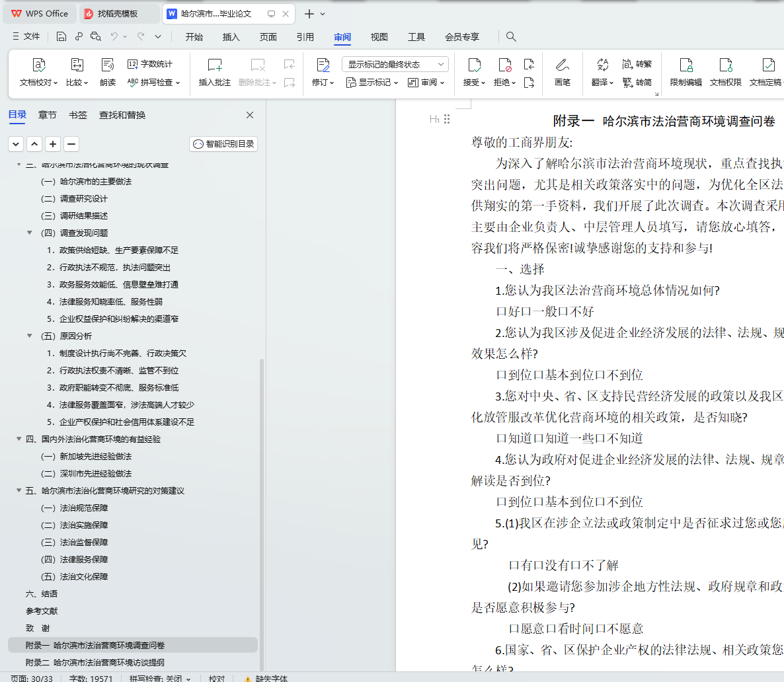Viewport: 784px width, 682px height.
Task: Switch to the 章节 navigation tab
Action: coord(48,115)
